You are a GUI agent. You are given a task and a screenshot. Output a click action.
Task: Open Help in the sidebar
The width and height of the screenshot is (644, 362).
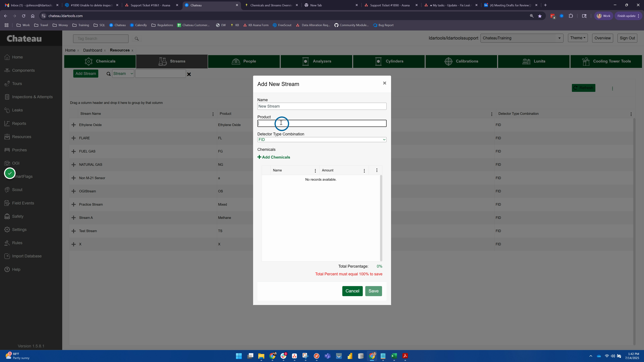click(16, 269)
